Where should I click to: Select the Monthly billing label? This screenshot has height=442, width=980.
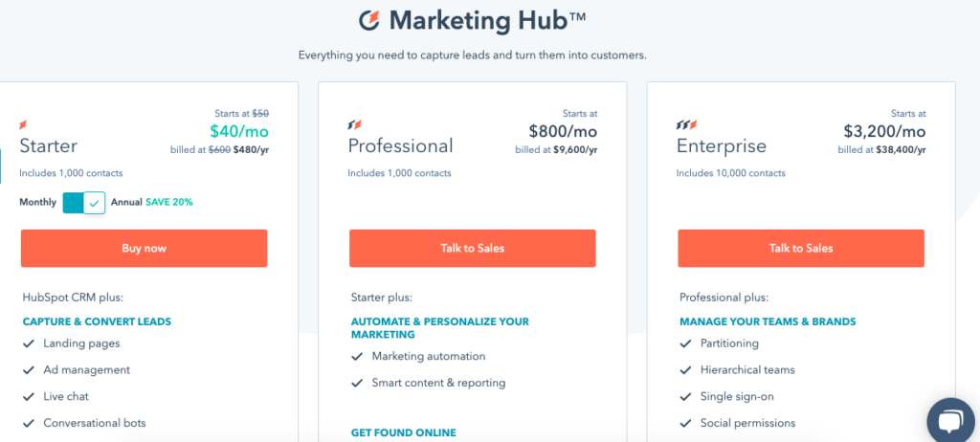[37, 202]
